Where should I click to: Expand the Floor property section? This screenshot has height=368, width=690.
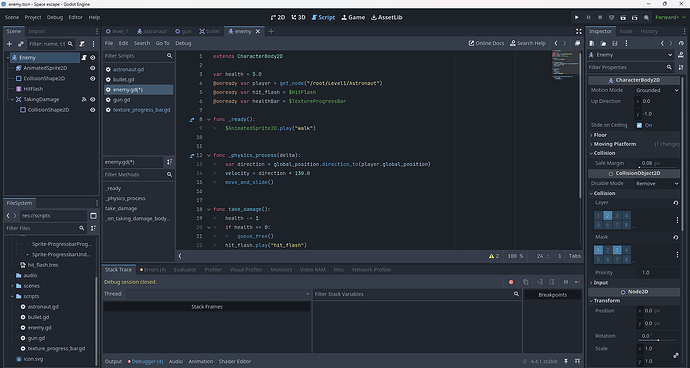(634, 135)
